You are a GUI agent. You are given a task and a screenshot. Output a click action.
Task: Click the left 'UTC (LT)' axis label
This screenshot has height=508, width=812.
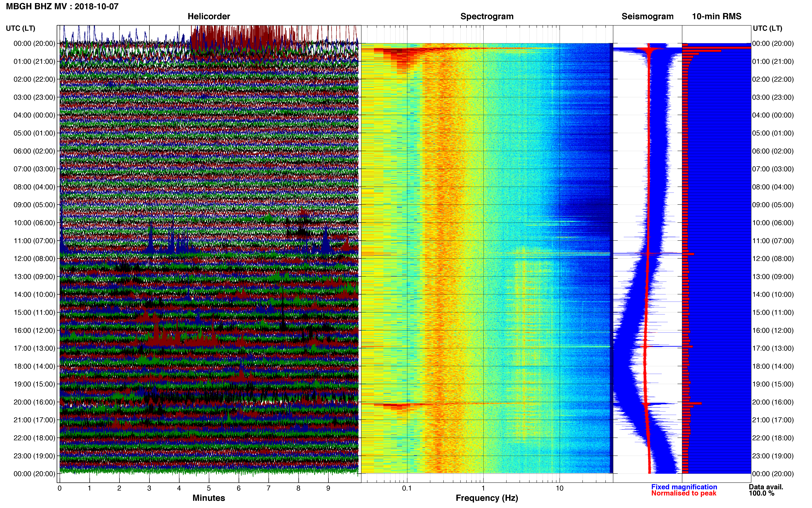coord(21,28)
